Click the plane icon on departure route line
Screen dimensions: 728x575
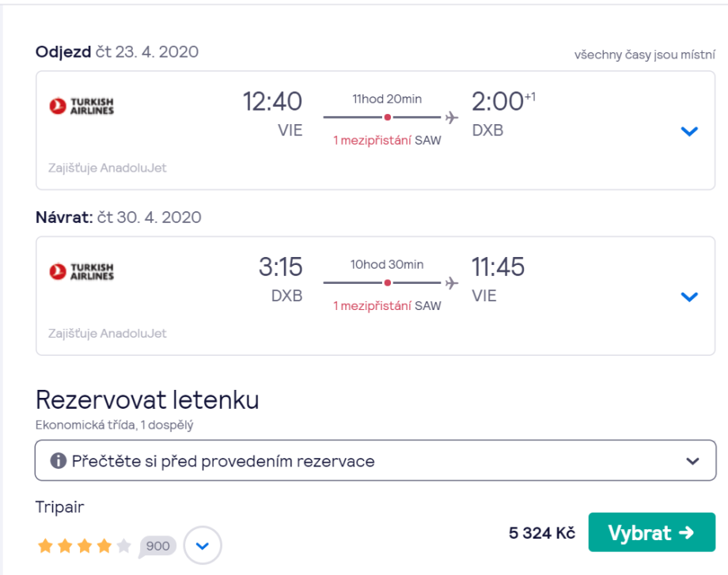coord(452,118)
